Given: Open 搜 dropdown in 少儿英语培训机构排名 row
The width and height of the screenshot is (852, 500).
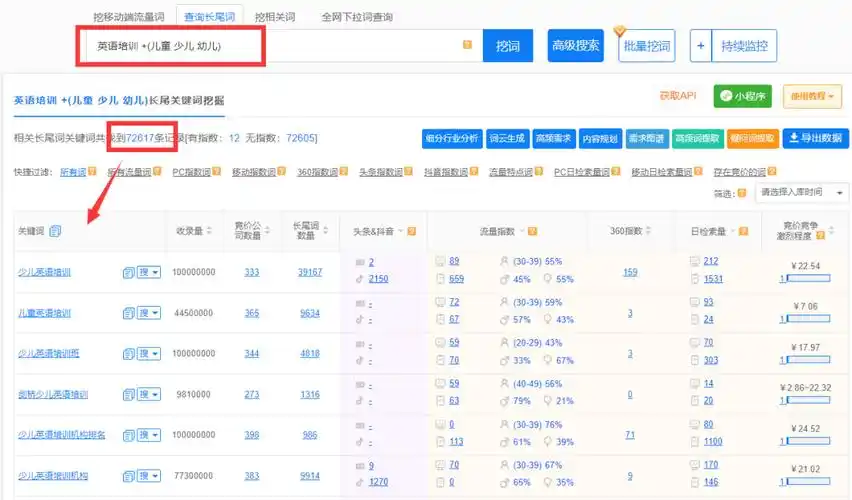Looking at the screenshot, I should [x=149, y=435].
